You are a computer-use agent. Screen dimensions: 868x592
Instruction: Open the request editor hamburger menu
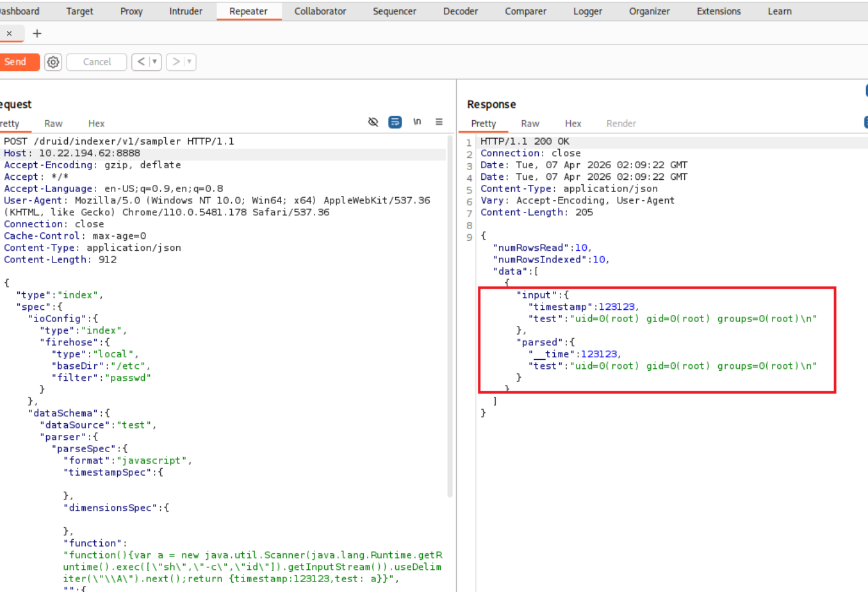click(439, 122)
